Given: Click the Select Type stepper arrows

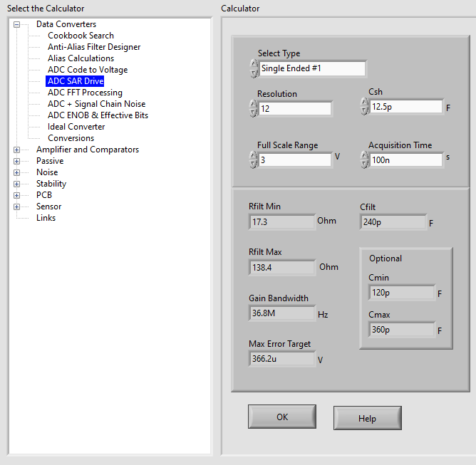Looking at the screenshot, I should (x=254, y=68).
